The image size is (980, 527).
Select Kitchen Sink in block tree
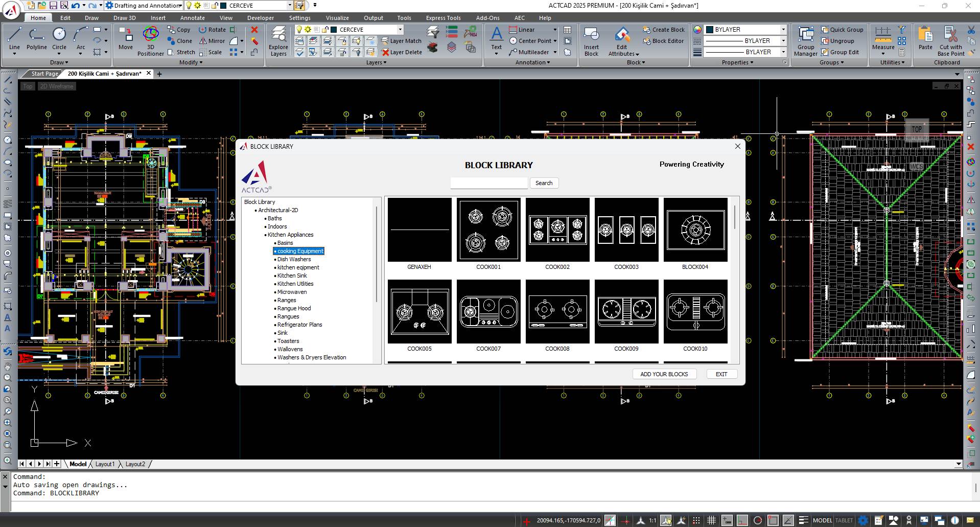click(292, 276)
